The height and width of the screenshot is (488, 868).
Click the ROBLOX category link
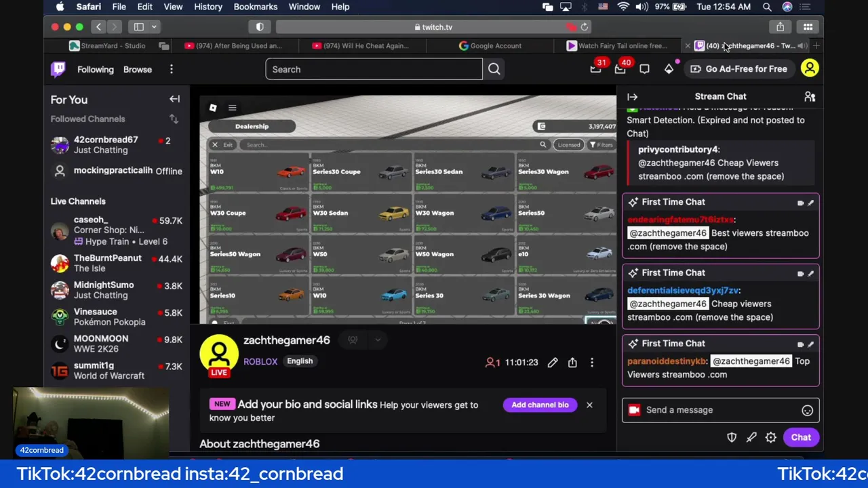pos(260,361)
